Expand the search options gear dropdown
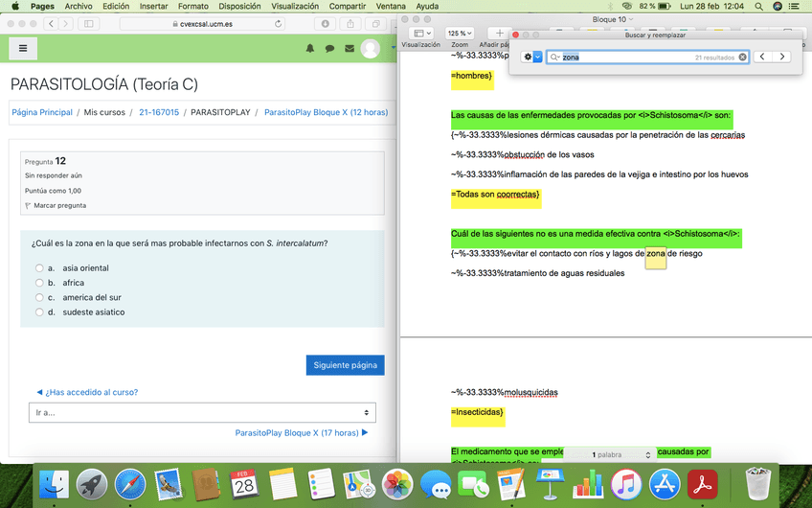812x508 pixels. click(532, 58)
